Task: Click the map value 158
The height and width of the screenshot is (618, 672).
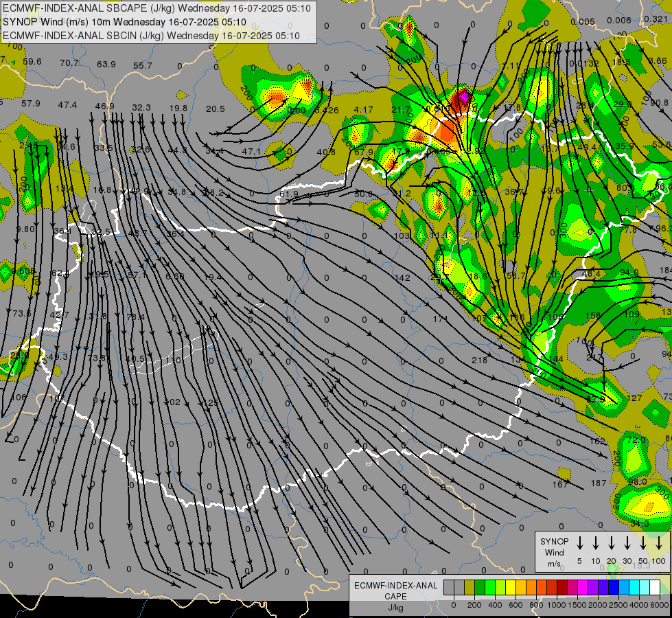Action: click(x=593, y=316)
